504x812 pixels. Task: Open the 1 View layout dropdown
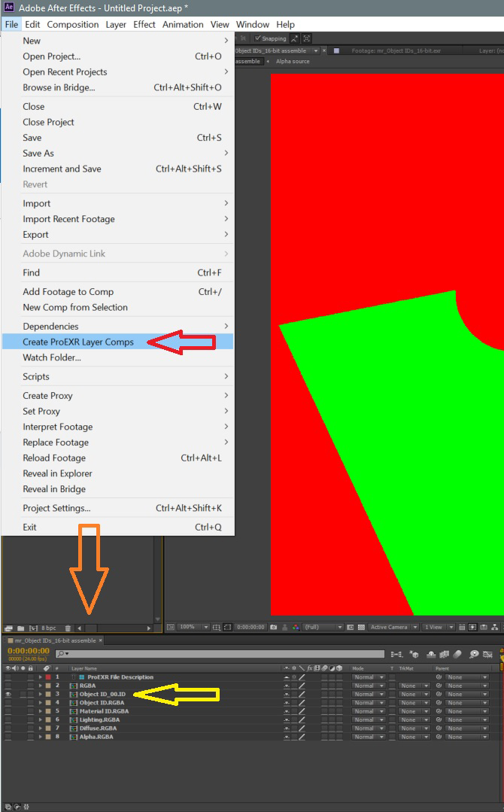(438, 627)
